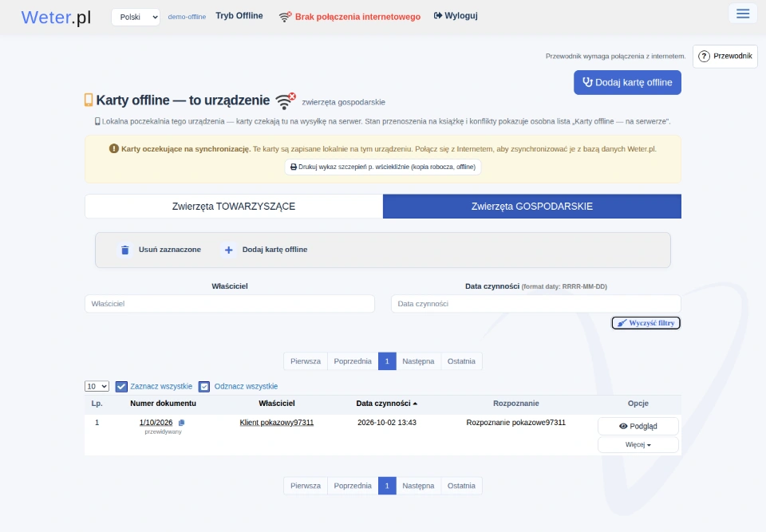
Task: Click the Weter.pl logo
Action: pos(56,17)
